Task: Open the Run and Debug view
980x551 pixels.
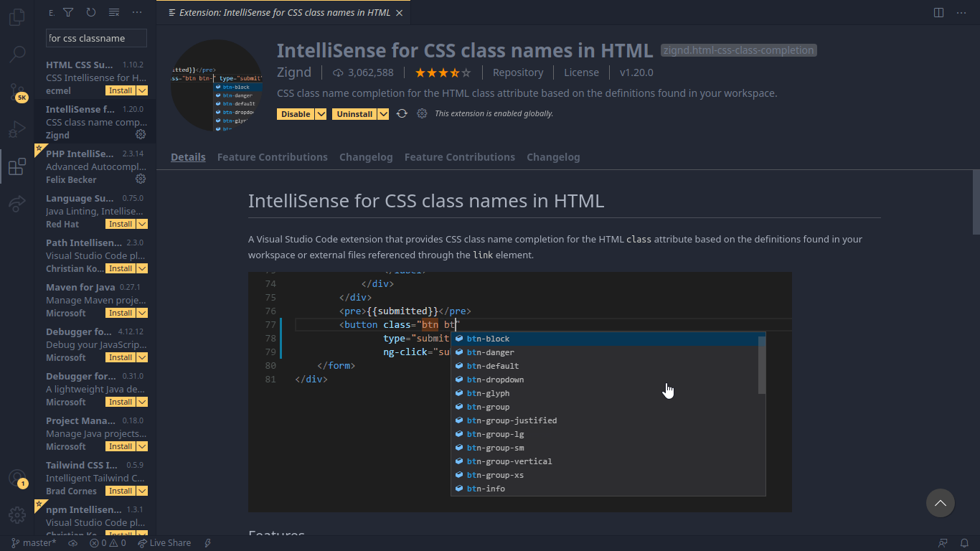Action: click(x=17, y=129)
